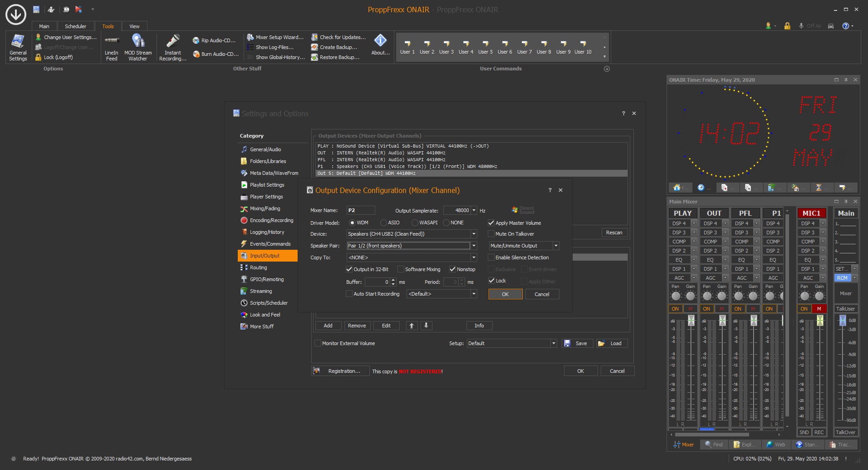This screenshot has height=470, width=868.
Task: Open the Speaker Pair dropdown
Action: click(474, 246)
